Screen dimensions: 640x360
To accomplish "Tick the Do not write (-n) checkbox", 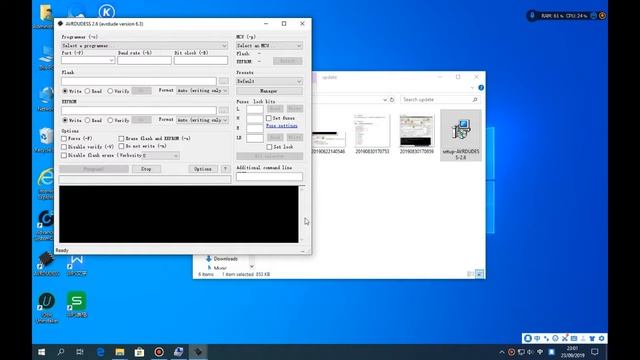I will 121,146.
